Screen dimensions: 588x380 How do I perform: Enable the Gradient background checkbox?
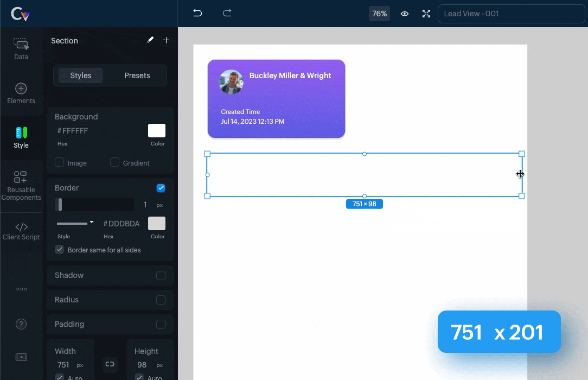pyautogui.click(x=114, y=162)
